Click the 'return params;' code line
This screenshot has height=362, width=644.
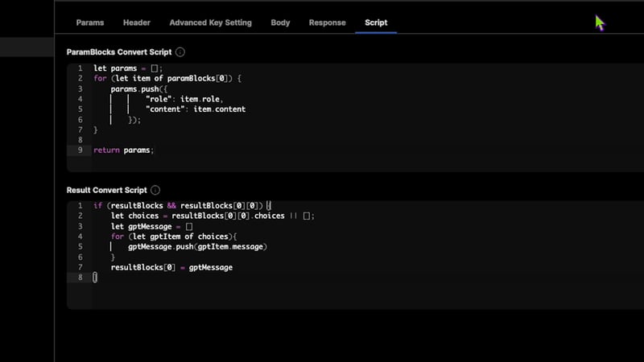point(123,150)
